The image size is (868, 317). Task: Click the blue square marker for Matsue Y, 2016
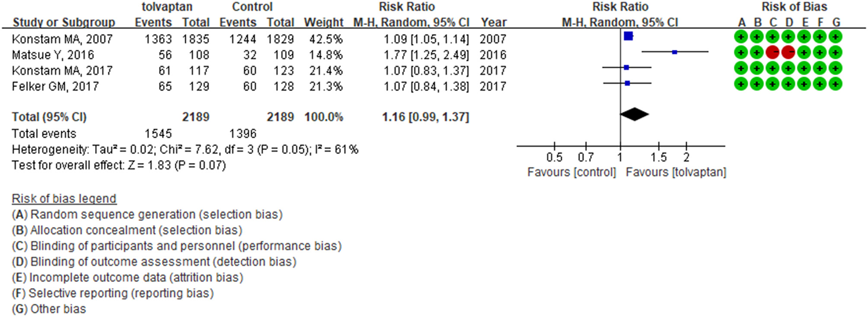[x=675, y=52]
